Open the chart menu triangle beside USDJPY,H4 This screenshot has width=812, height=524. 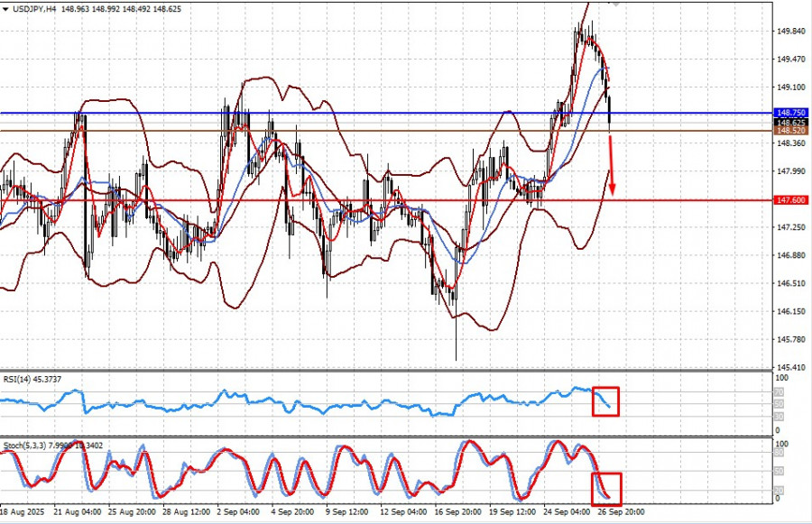point(5,9)
